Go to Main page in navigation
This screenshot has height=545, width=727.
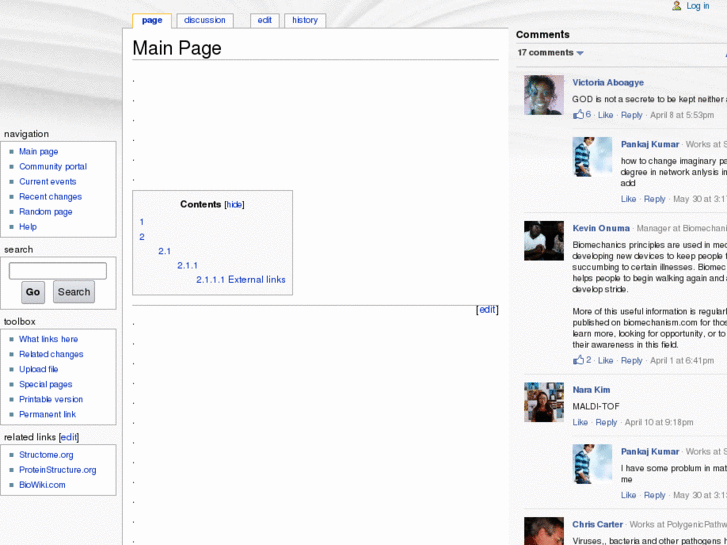click(38, 152)
